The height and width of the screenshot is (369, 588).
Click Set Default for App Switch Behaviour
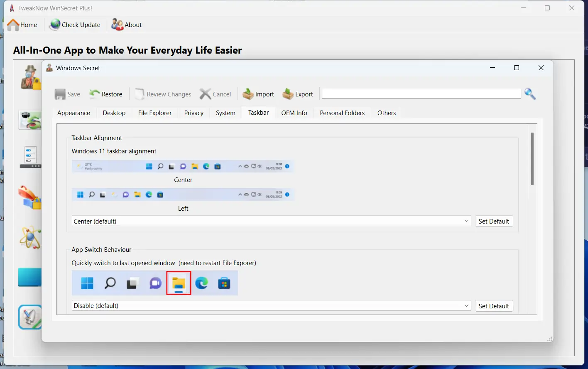click(494, 306)
